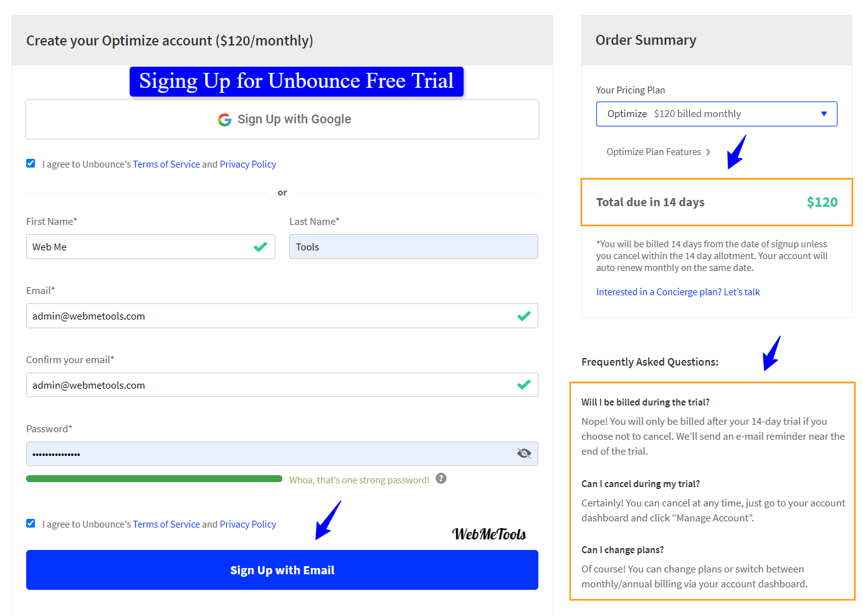Open upper Privacy Policy link

pos(248,164)
